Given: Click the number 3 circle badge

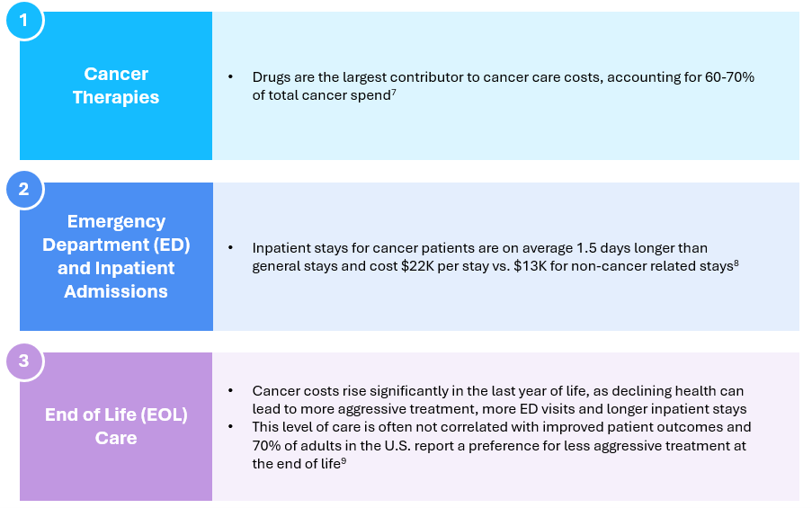Looking at the screenshot, I should pyautogui.click(x=24, y=361).
